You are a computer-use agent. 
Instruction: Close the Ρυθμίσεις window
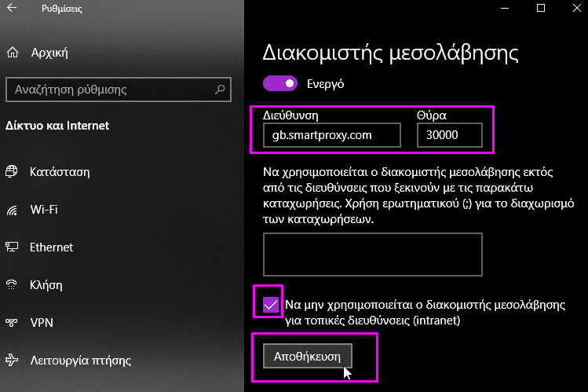576,8
